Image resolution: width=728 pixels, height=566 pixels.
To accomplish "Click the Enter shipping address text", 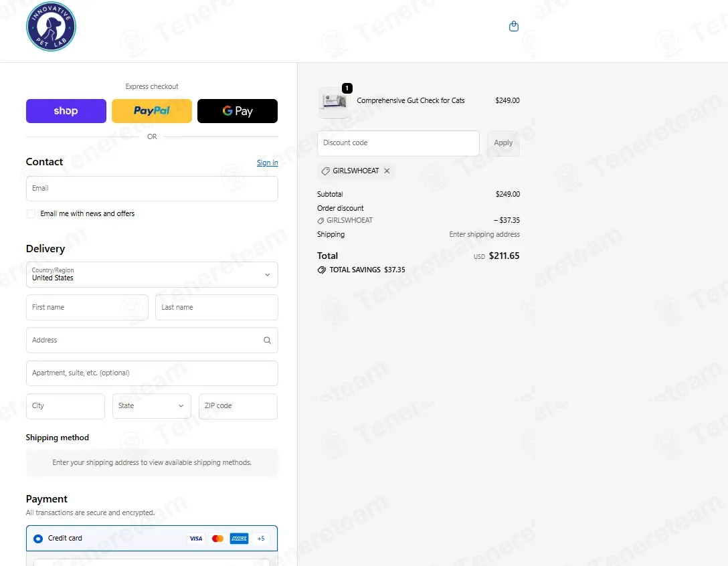I will tap(484, 234).
